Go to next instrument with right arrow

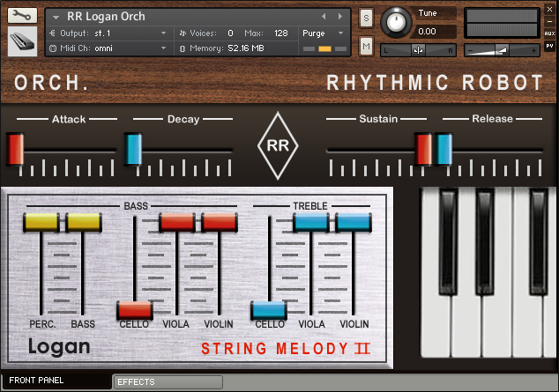339,17
